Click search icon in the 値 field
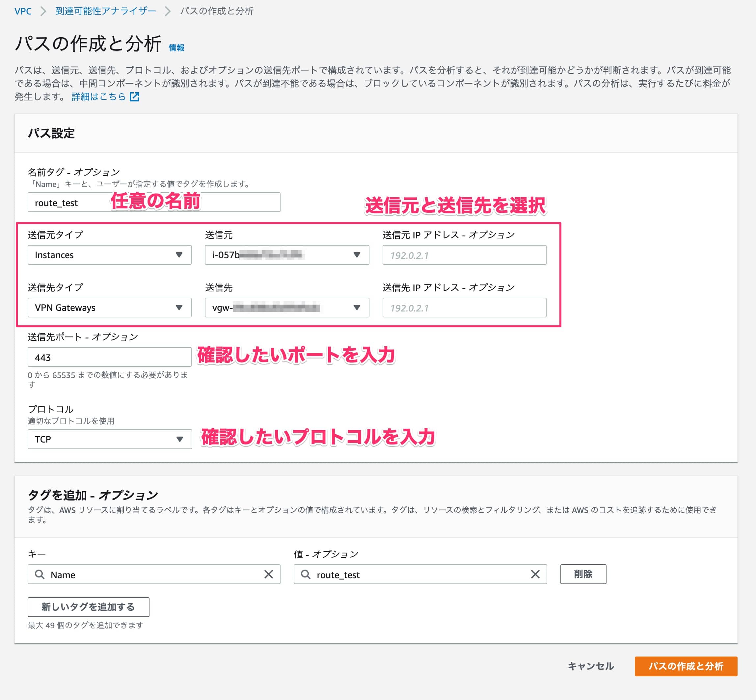756x700 pixels. click(306, 574)
